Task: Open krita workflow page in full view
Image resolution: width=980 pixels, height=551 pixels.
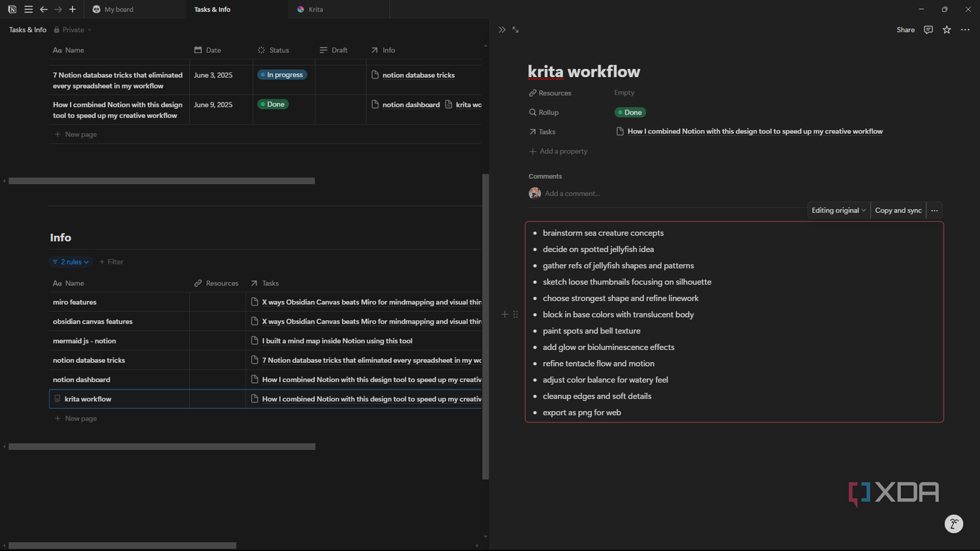Action: tap(515, 30)
